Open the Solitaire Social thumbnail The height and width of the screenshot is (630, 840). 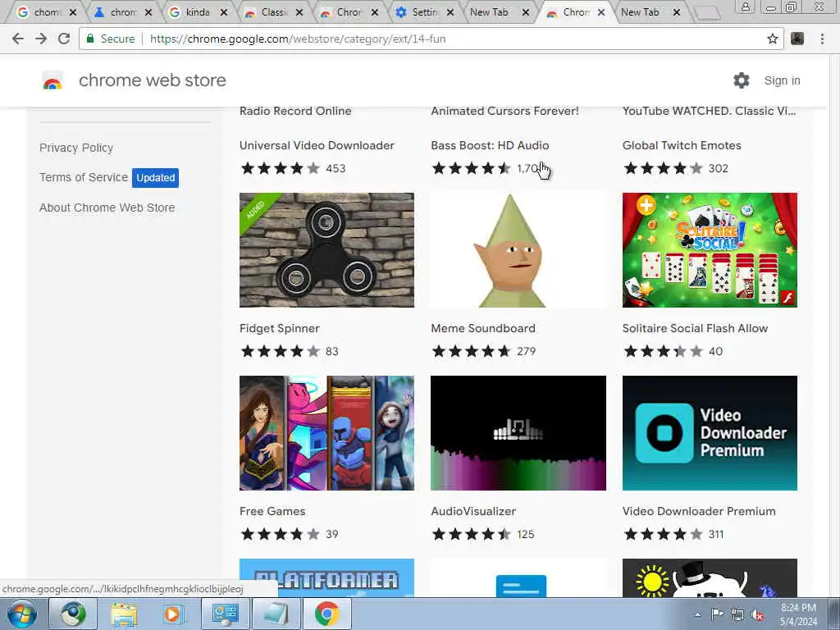pos(710,250)
